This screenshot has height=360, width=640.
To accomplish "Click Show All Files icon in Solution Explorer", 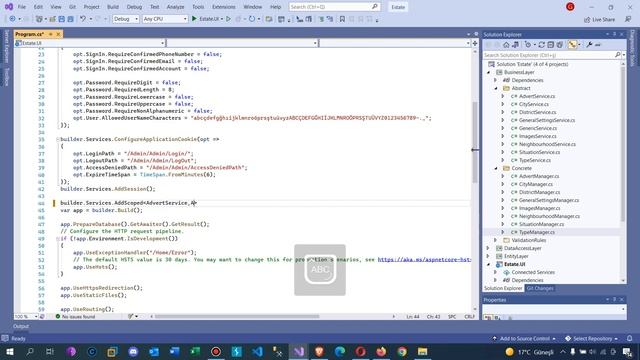I will click(x=560, y=45).
